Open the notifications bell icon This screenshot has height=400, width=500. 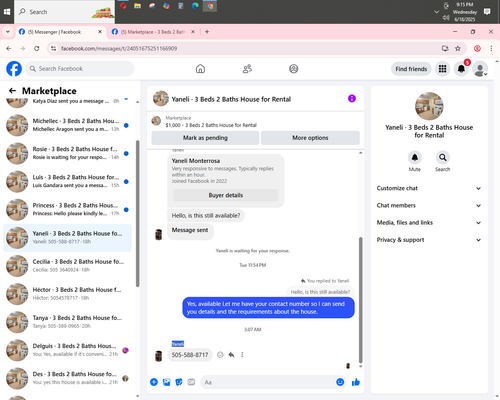tap(461, 69)
